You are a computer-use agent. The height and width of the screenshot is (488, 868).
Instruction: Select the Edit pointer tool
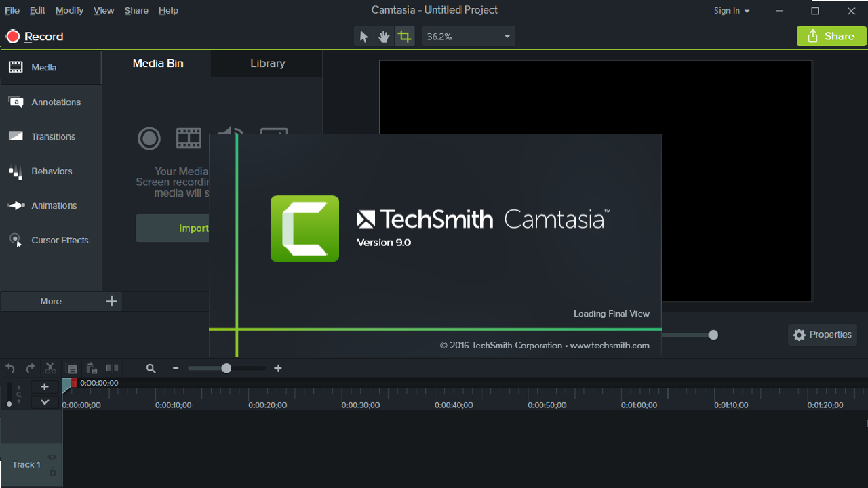(364, 37)
